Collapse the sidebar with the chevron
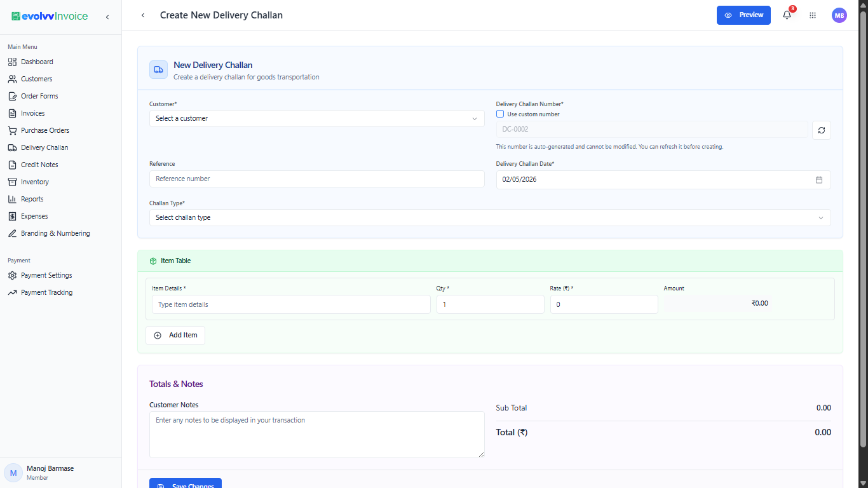The width and height of the screenshot is (868, 488). click(x=107, y=17)
